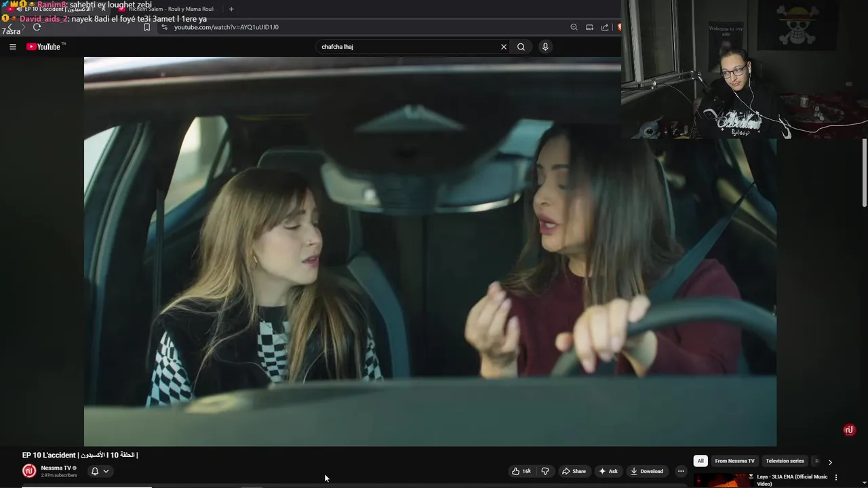Image resolution: width=868 pixels, height=488 pixels.
Task: Click the picture-in-picture icon in the address bar
Action: pos(589,27)
